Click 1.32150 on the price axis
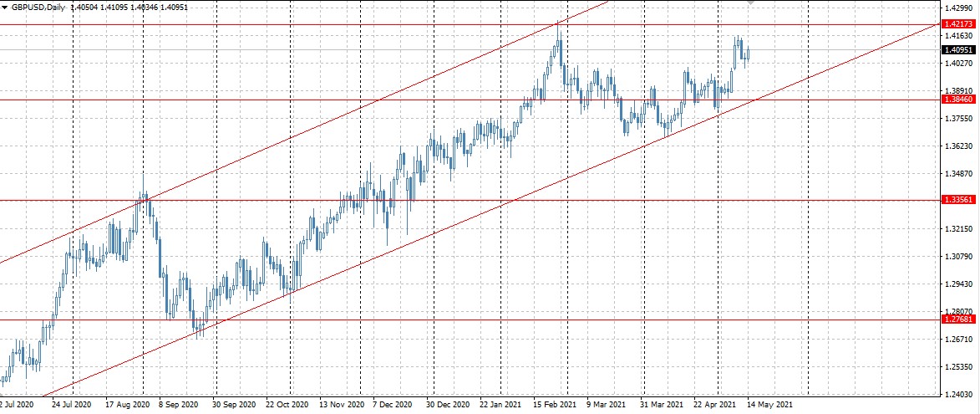Screen dimensions: 980x414 pyautogui.click(x=959, y=229)
